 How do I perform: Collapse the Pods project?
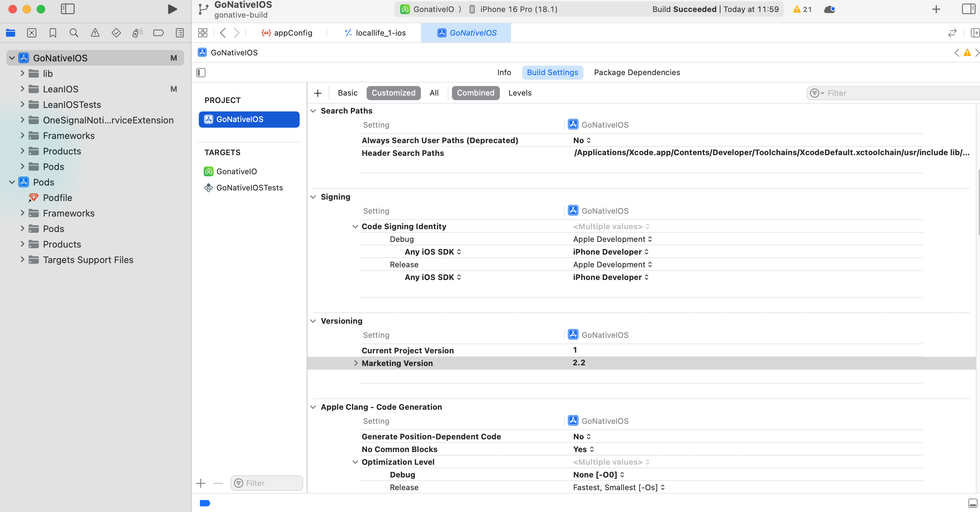(x=12, y=182)
